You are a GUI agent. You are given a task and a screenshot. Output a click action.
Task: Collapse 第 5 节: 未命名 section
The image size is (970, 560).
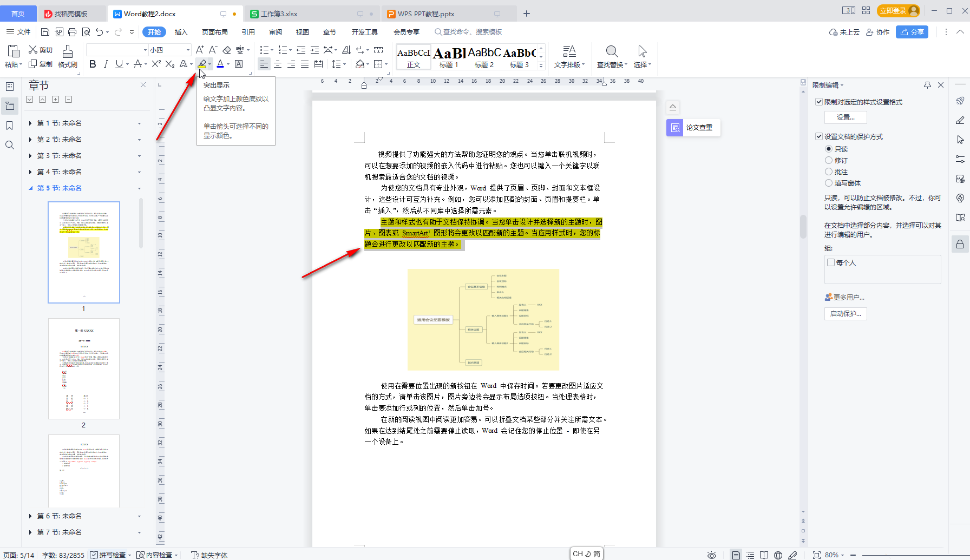click(30, 188)
